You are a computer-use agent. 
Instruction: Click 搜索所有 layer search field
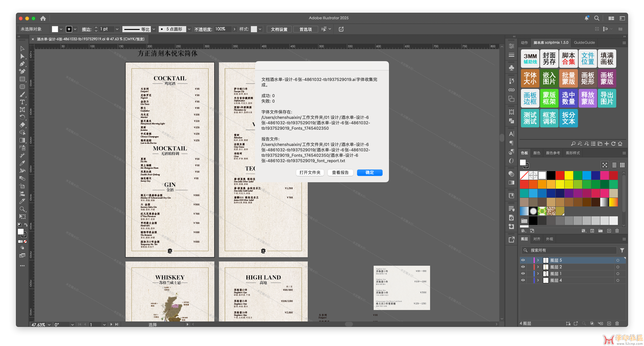pyautogui.click(x=569, y=250)
